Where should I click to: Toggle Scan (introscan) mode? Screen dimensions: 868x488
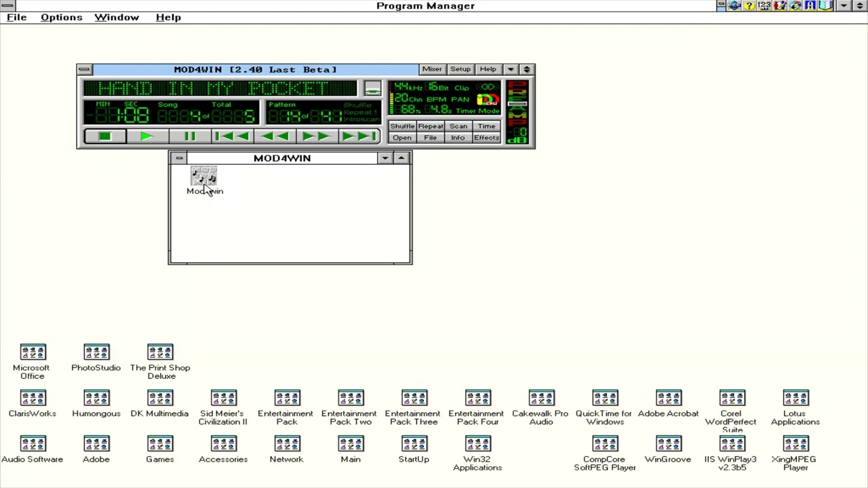[458, 126]
